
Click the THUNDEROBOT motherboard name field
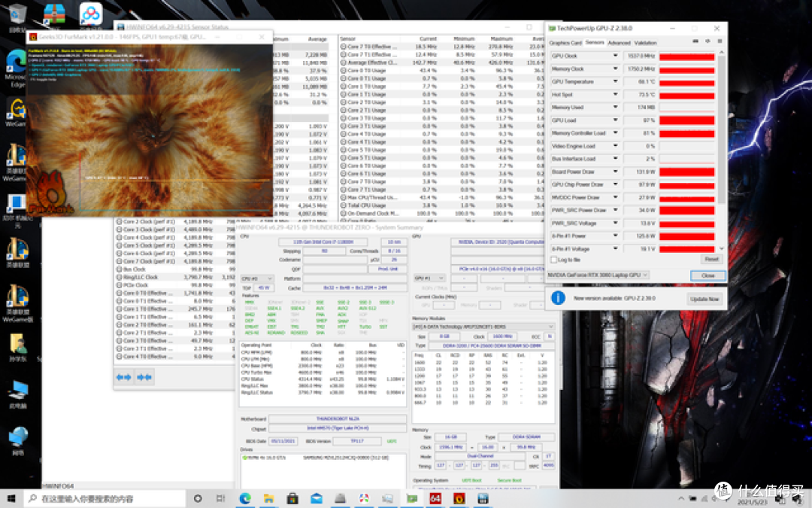click(337, 419)
